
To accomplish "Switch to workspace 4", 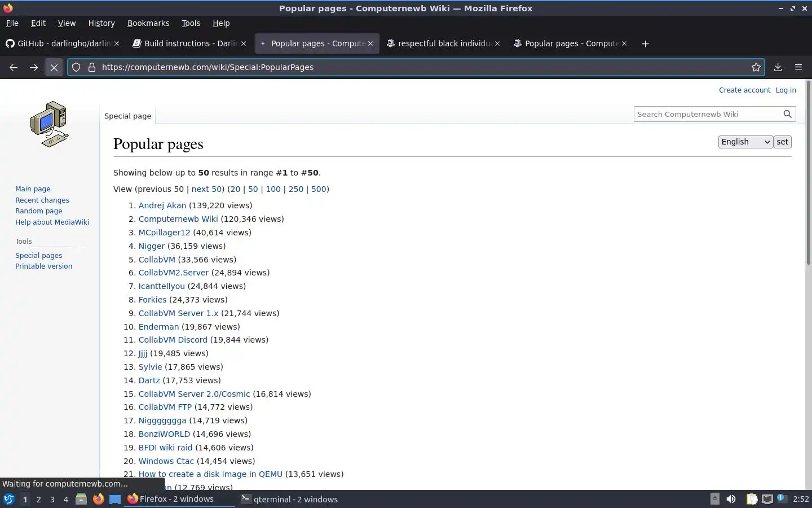I will [66, 499].
